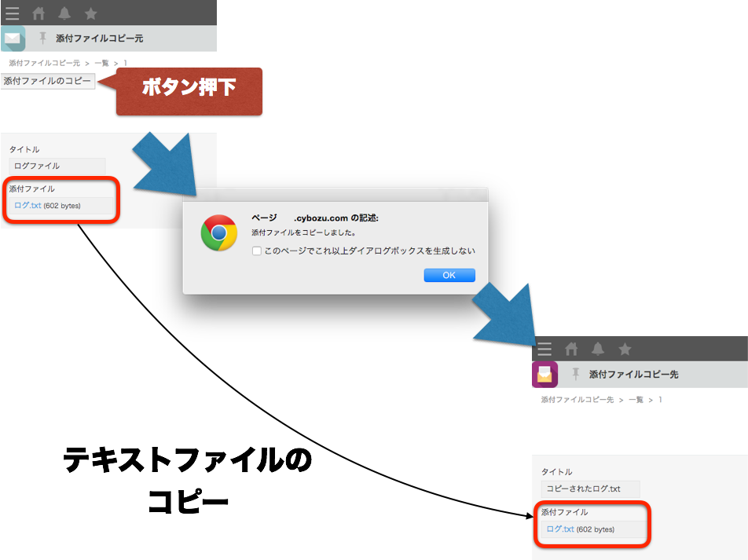748x560 pixels.
Task: Click 一覧 breadcrumb in destination app
Action: (636, 400)
